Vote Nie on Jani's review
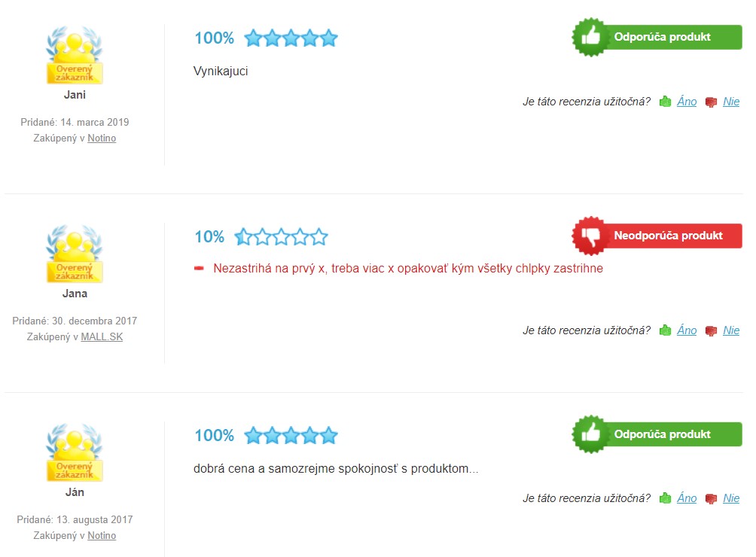 (731, 102)
